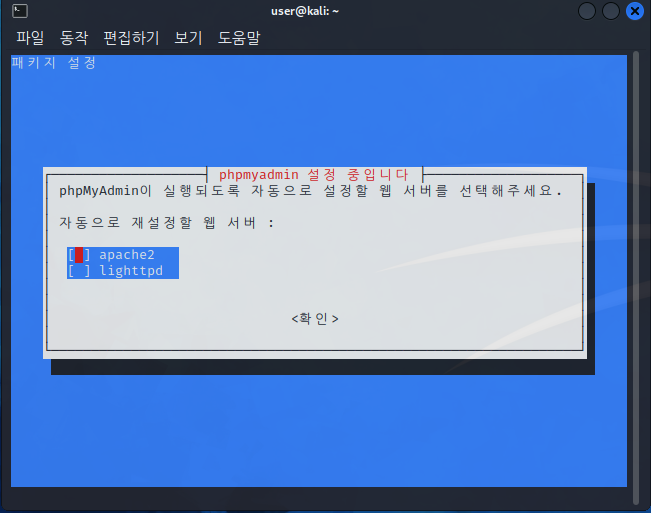Screen dimensions: 651x513
Task: Check the apache2 checkbox
Action: 79,255
